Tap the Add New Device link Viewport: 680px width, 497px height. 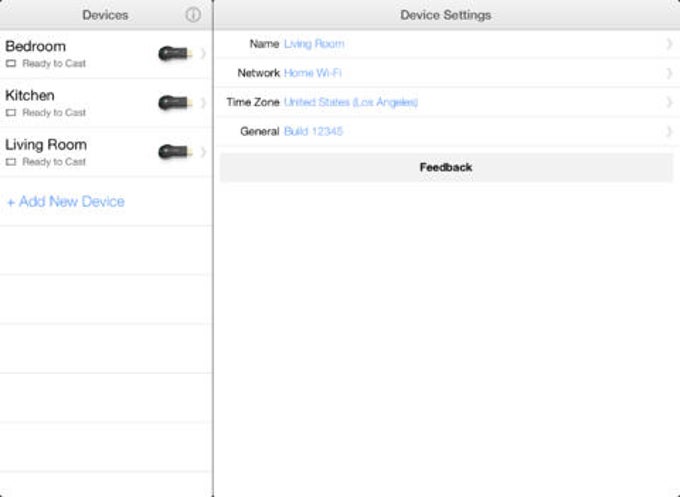click(x=66, y=201)
